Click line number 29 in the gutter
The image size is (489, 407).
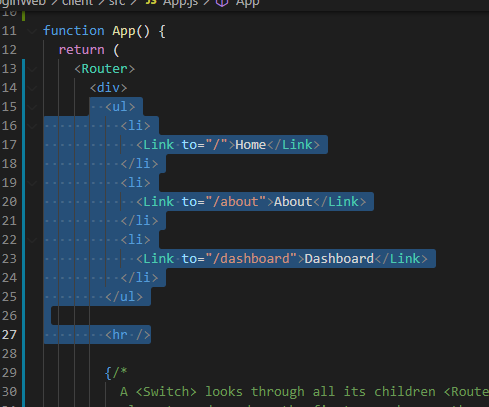[x=9, y=373]
